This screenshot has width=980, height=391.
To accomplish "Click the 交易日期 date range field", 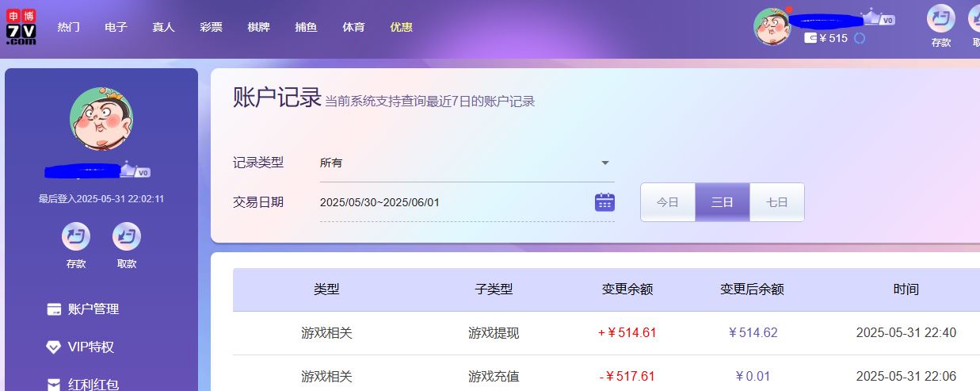I will [x=452, y=202].
